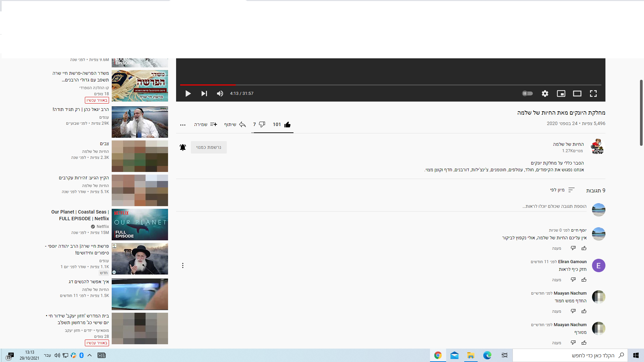Screen dimensions: 644x362
Task: Enable miniplayer mode
Action: [x=561, y=94]
